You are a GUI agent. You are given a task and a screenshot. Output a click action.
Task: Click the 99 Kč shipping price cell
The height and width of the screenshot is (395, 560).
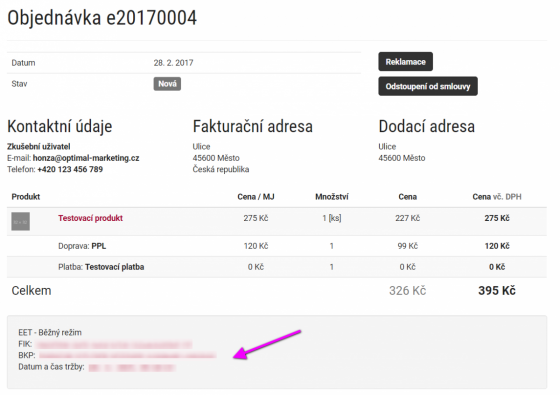[x=408, y=246]
